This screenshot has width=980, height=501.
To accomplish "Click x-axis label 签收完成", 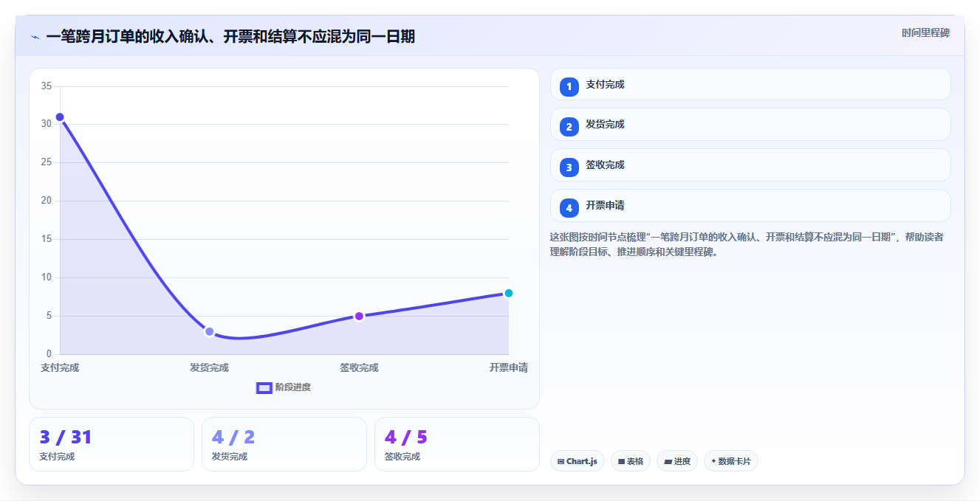I will 359,367.
